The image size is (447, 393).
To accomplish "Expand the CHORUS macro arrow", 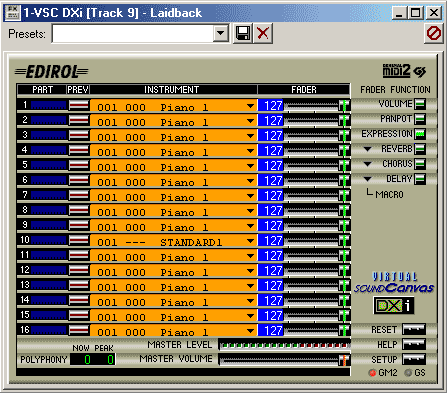I will (x=367, y=164).
